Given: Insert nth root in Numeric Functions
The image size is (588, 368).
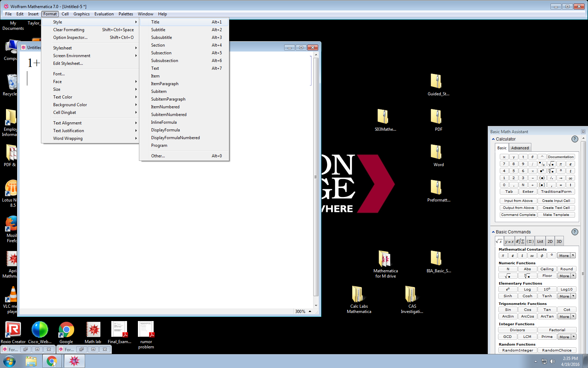Looking at the screenshot, I should [x=527, y=276].
